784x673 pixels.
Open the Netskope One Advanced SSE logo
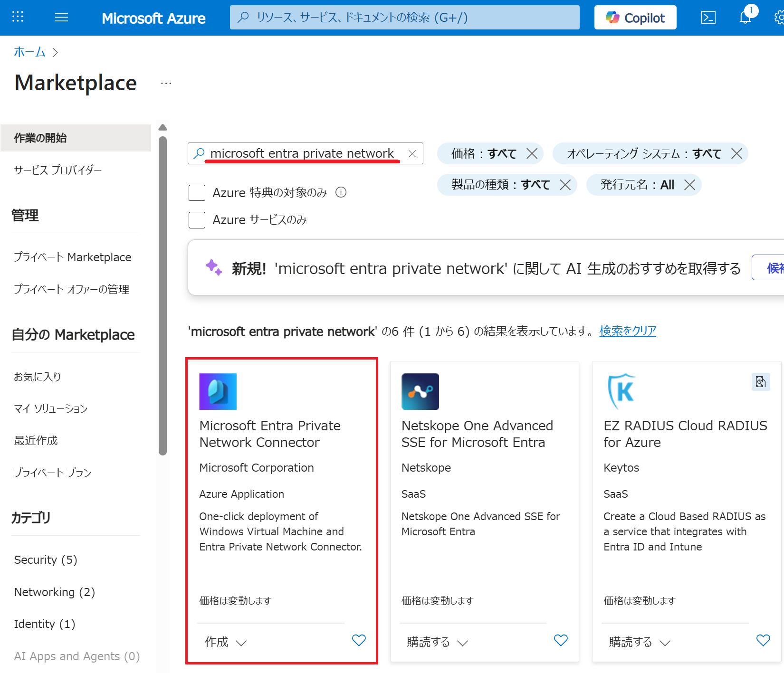pyautogui.click(x=420, y=391)
